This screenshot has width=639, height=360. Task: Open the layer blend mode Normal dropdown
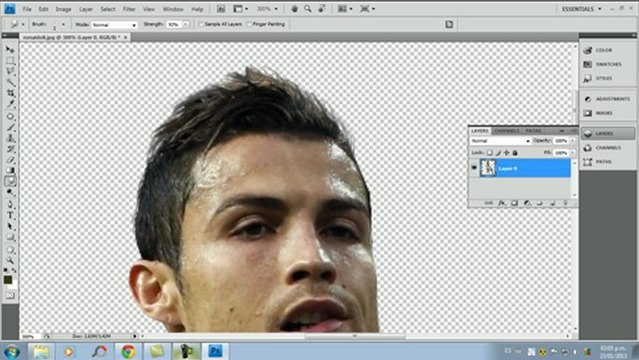click(x=500, y=141)
